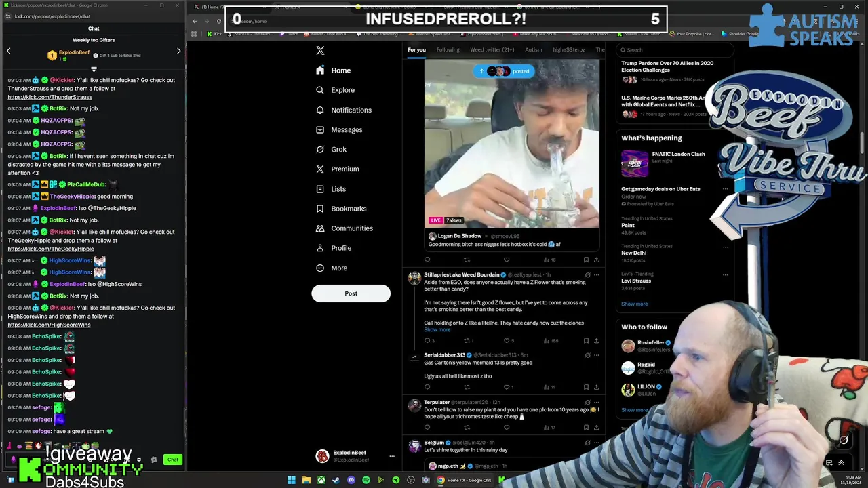This screenshot has height=488, width=868.
Task: Select Home / X Chrome taskbar window
Action: tap(465, 480)
